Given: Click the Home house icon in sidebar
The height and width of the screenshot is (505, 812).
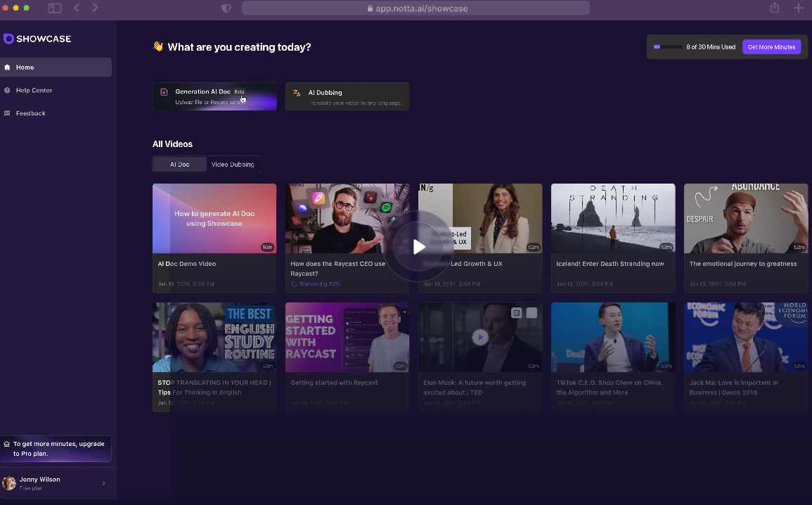Looking at the screenshot, I should tap(7, 68).
